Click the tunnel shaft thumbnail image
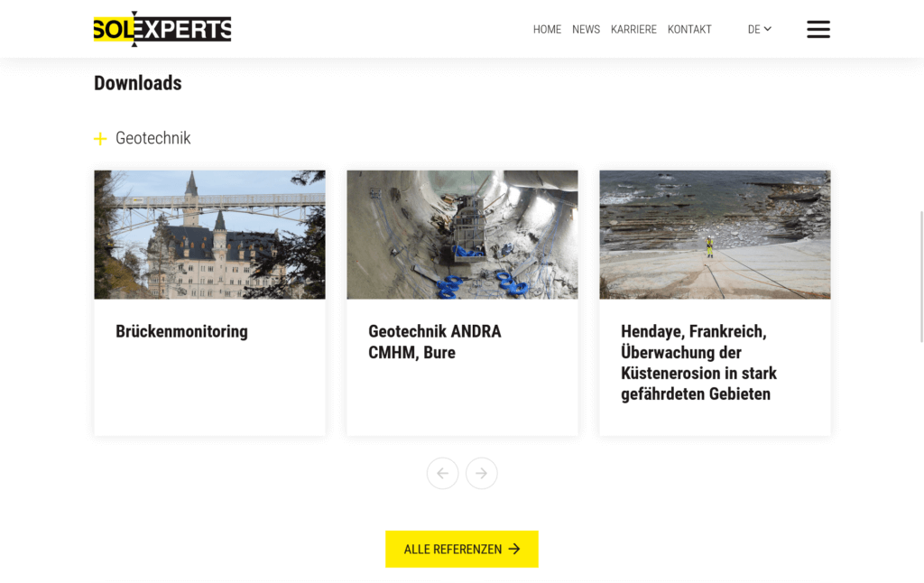 tap(463, 235)
